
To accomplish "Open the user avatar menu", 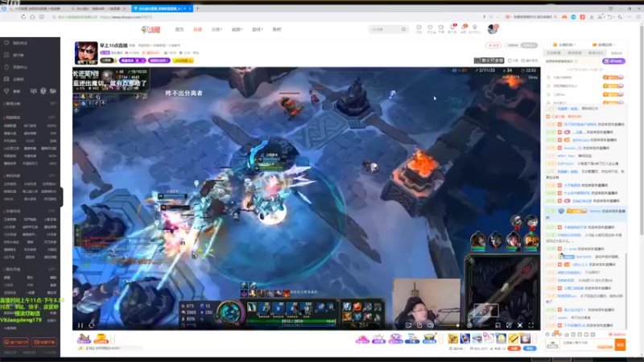I will coord(493,29).
